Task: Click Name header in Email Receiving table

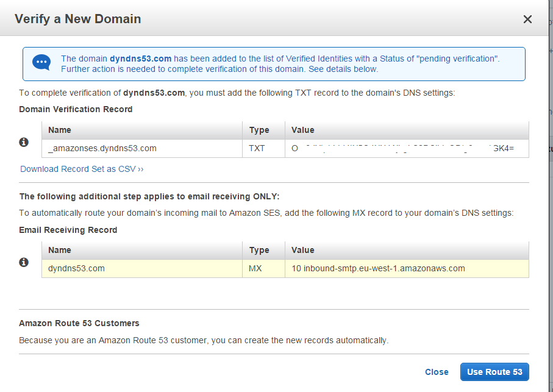Action: 60,250
